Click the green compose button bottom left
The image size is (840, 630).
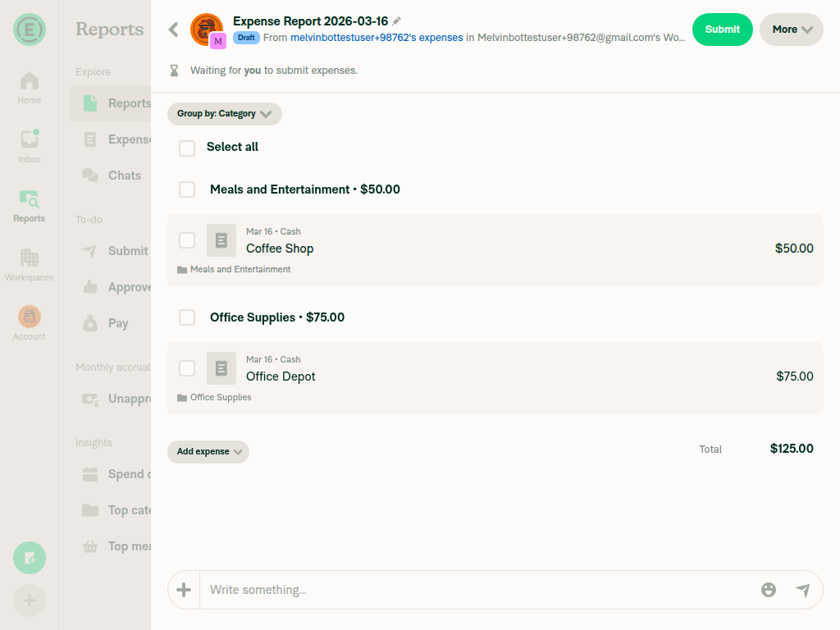coord(29,558)
